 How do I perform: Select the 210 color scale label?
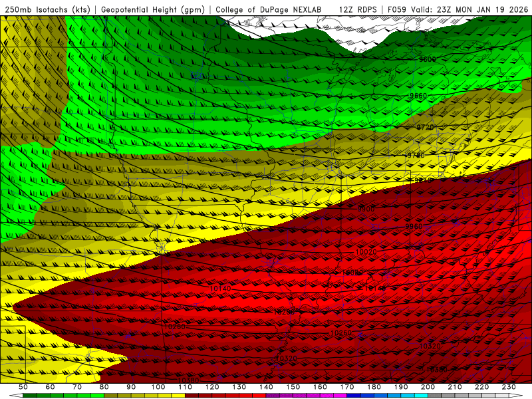click(455, 387)
